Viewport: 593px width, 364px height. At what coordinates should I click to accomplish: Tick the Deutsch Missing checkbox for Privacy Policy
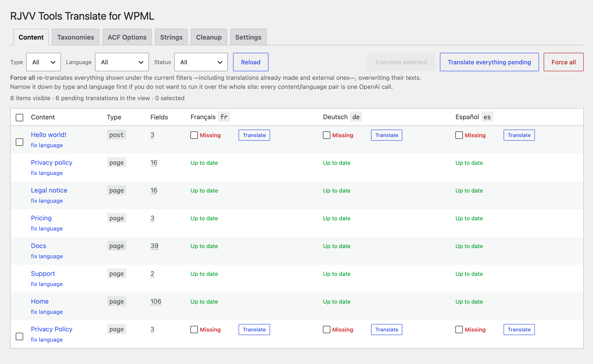coord(327,329)
